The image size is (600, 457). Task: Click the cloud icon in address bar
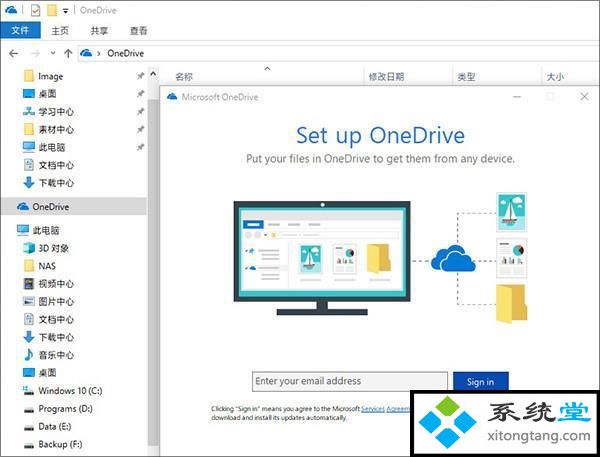pos(86,53)
